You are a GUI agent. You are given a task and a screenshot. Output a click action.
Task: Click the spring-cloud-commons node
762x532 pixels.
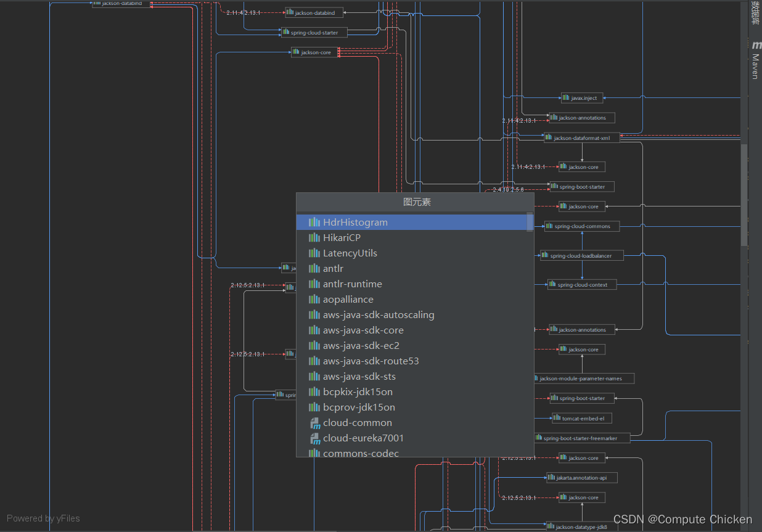click(581, 226)
